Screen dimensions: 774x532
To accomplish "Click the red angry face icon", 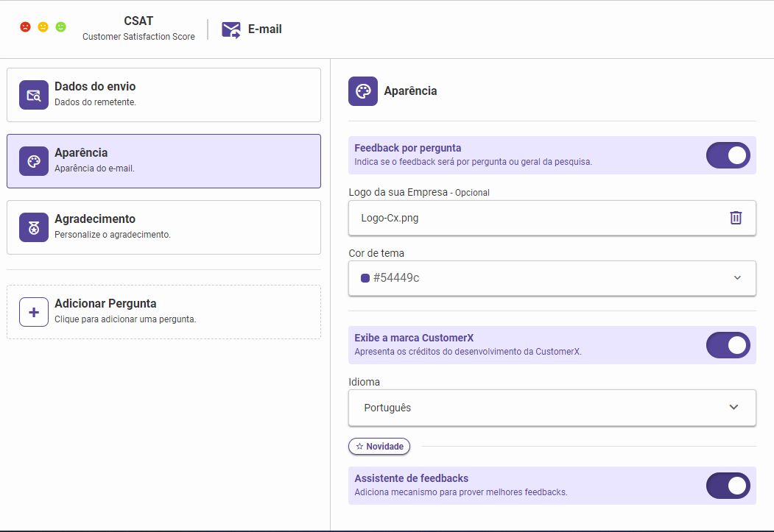I will (26, 27).
